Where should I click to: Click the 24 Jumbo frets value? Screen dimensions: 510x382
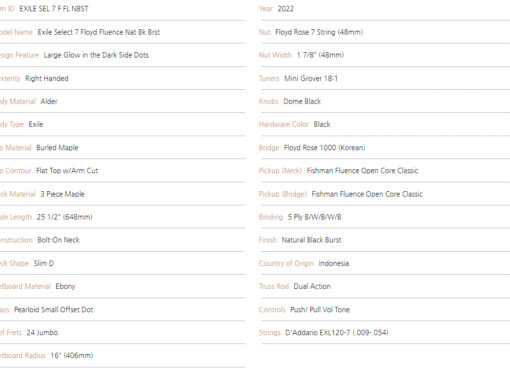(42, 333)
